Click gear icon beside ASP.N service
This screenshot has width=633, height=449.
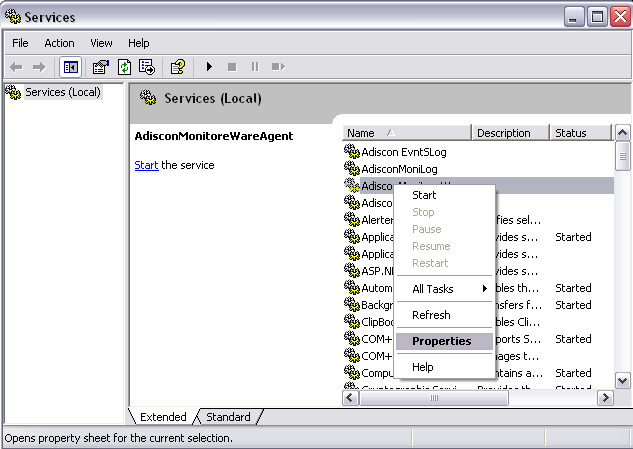tap(352, 270)
